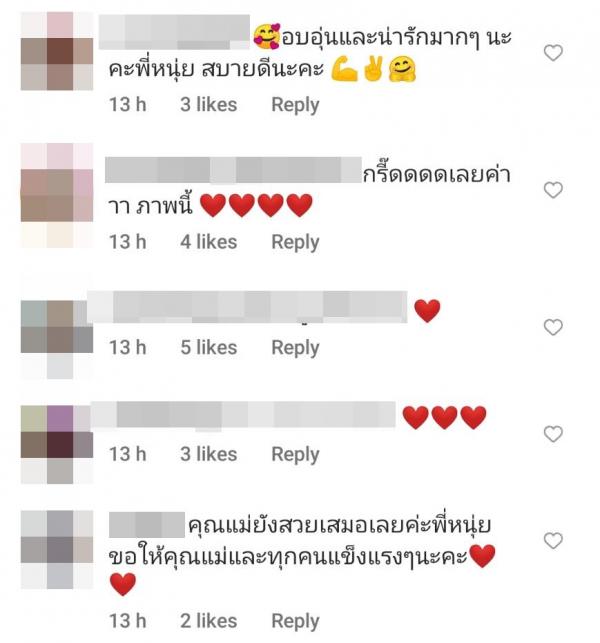Reply to the 2 likes comment

(295, 621)
